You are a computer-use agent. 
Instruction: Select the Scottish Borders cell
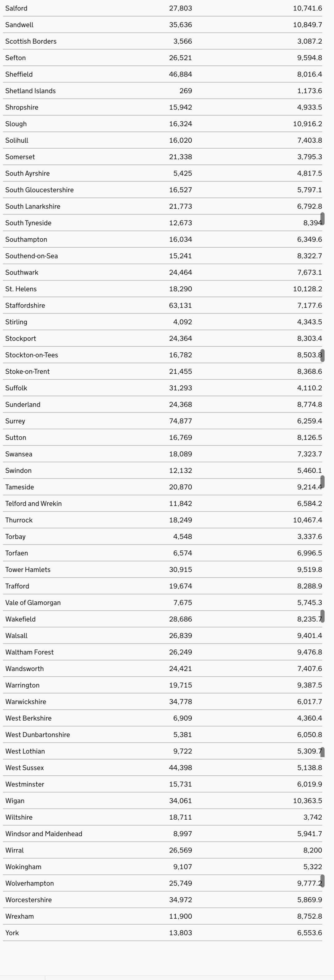[31, 41]
